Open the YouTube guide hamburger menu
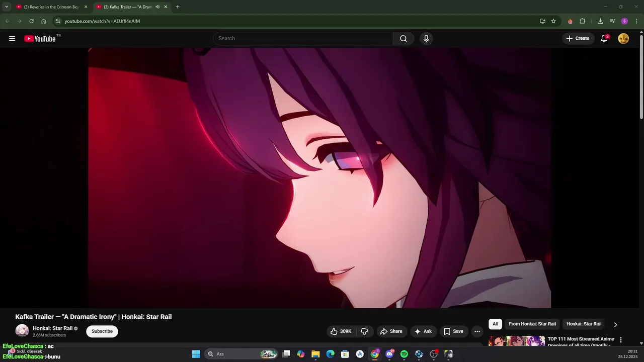The image size is (644, 362). (x=12, y=39)
